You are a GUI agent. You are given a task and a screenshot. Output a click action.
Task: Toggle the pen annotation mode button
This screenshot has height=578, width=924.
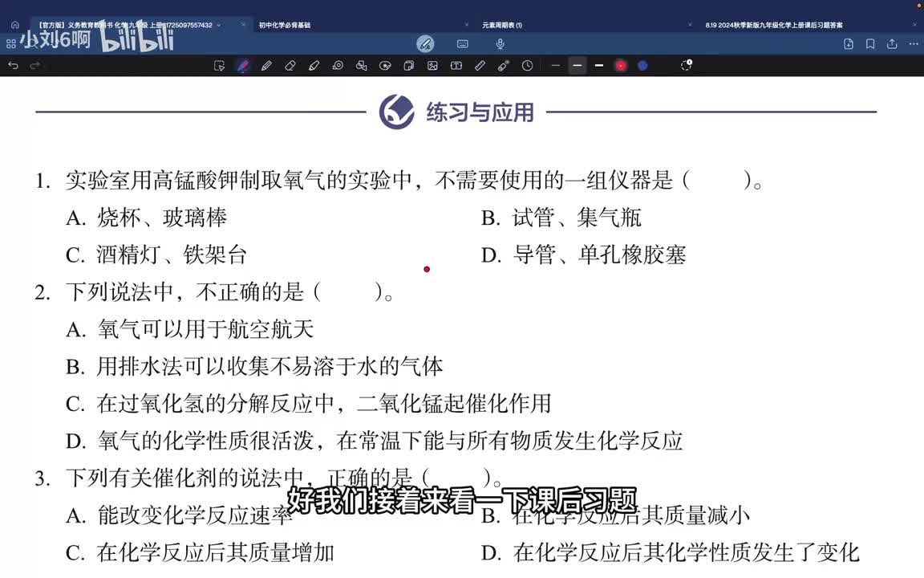(x=425, y=43)
